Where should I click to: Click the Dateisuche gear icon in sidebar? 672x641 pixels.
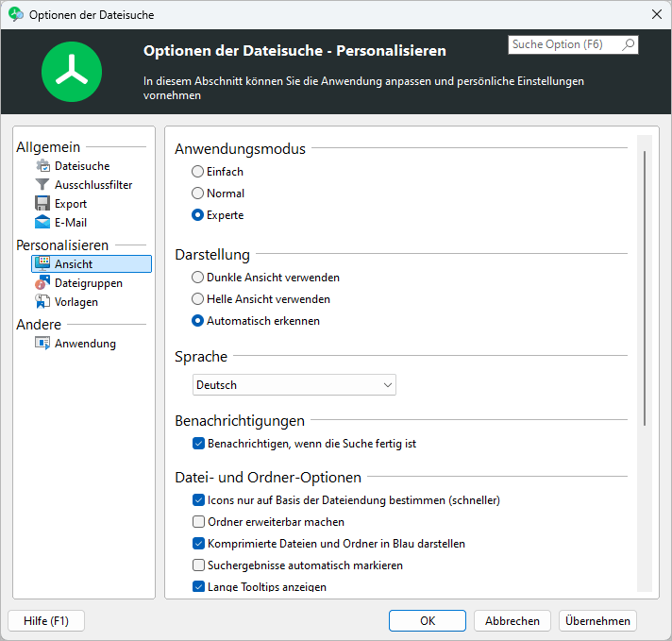(42, 165)
